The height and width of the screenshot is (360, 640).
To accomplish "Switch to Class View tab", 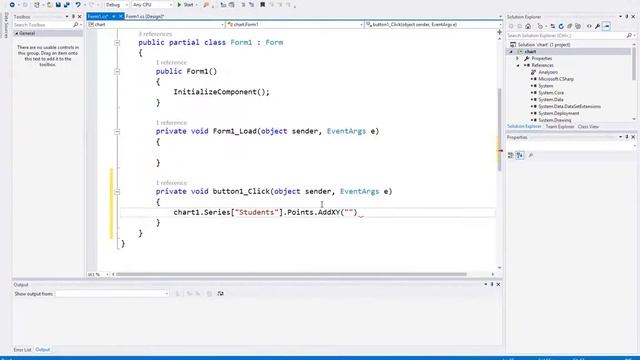I will (588, 127).
